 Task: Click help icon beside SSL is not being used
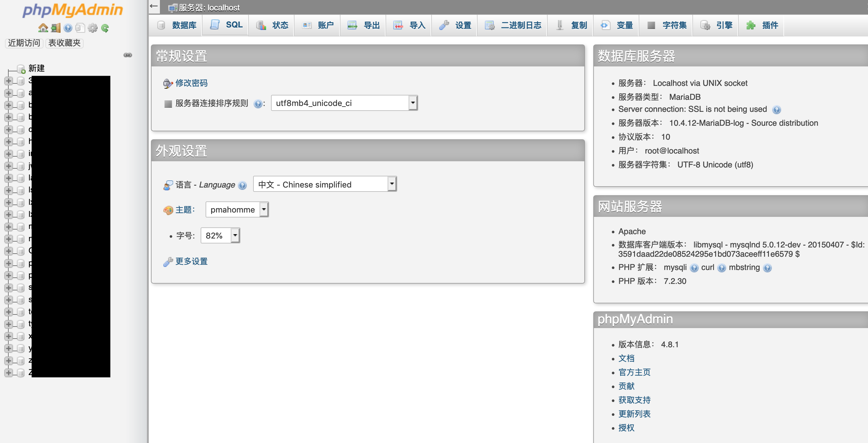click(x=776, y=110)
